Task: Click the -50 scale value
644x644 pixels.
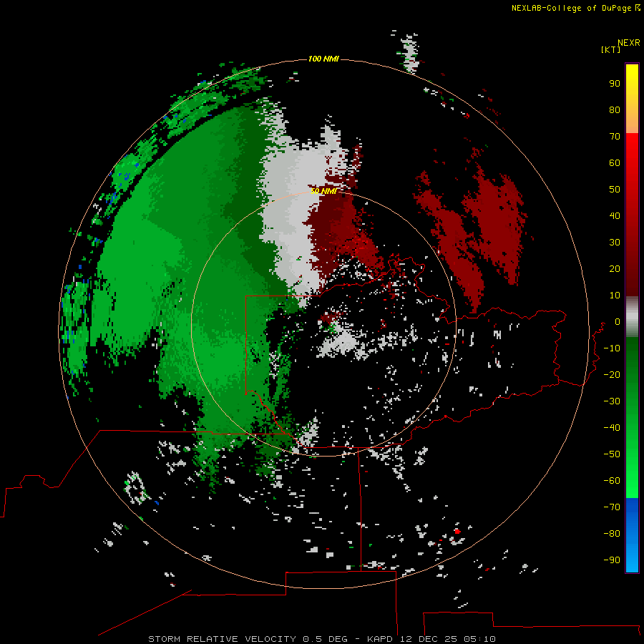Action: pos(612,454)
